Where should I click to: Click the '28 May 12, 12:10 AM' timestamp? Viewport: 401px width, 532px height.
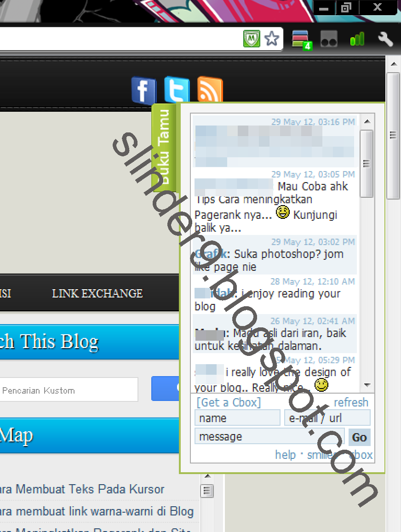313,281
